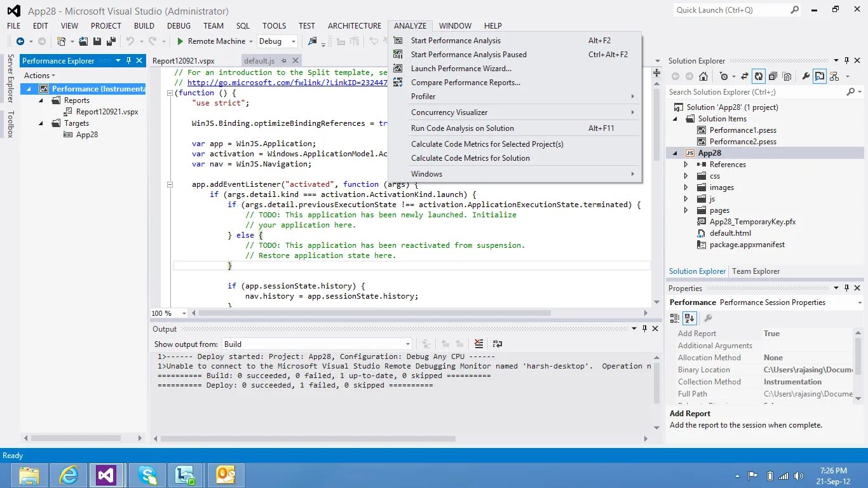Image resolution: width=868 pixels, height=488 pixels.
Task: Undo the last action from toolbar
Action: coord(130,41)
